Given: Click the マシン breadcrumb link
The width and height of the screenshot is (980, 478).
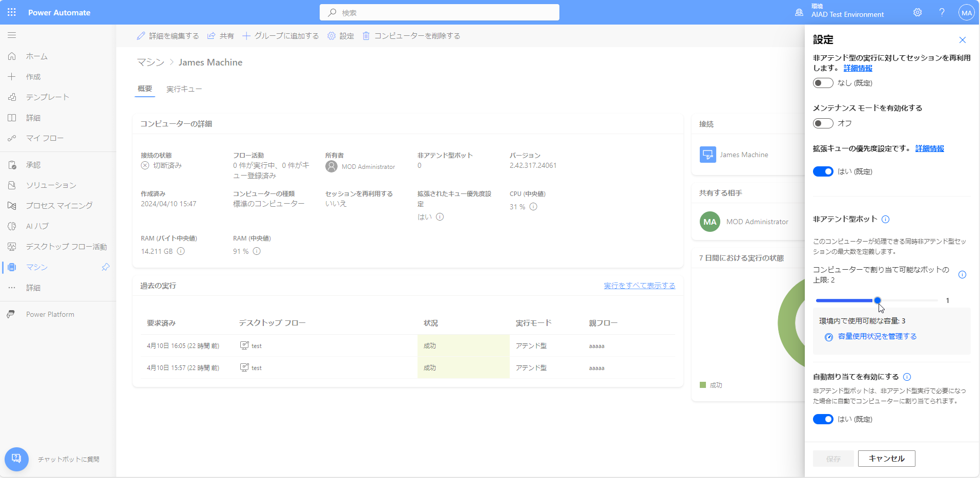Looking at the screenshot, I should pos(151,62).
